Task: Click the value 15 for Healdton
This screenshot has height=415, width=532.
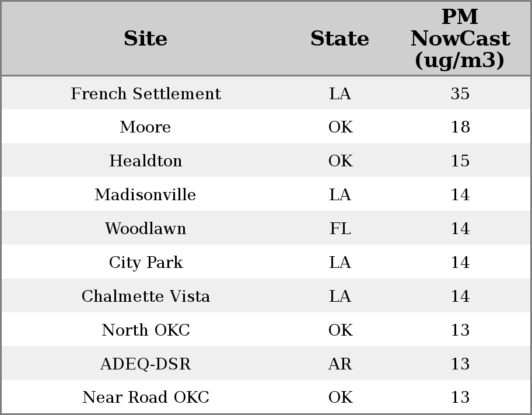Action: coord(460,161)
